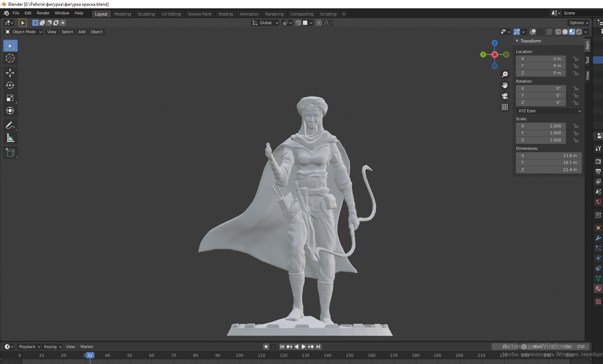Toggle X-ray display in the header
This screenshot has height=364, width=603.
click(549, 32)
